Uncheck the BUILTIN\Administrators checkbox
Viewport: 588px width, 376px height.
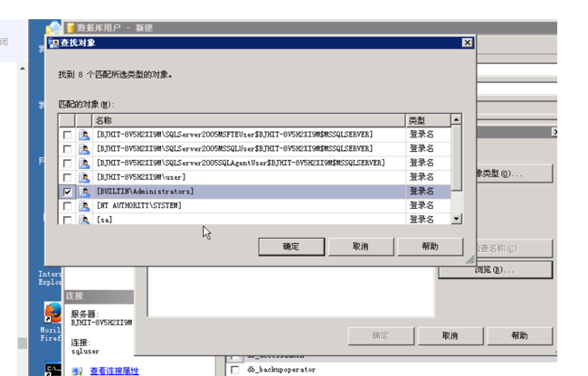click(x=67, y=192)
